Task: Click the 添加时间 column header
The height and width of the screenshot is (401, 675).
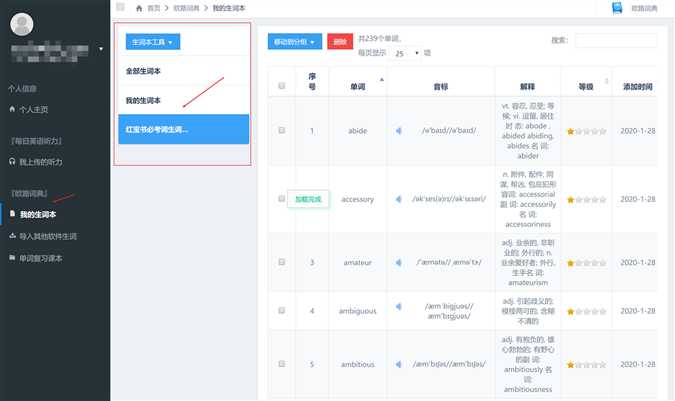Action: pyautogui.click(x=638, y=86)
